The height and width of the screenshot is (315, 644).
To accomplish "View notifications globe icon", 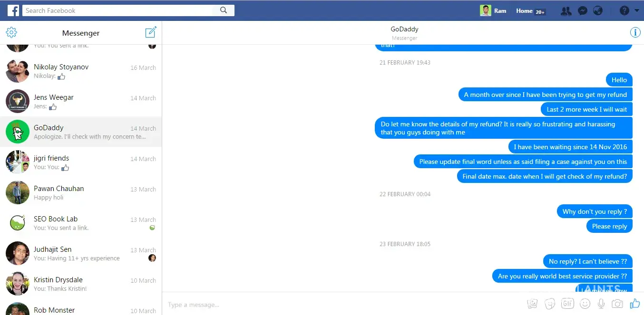I will tap(598, 10).
